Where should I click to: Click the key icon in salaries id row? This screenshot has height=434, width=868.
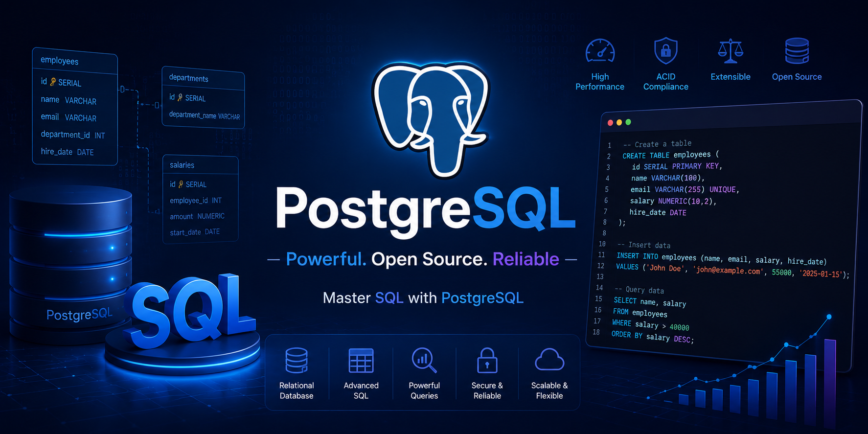point(181,184)
